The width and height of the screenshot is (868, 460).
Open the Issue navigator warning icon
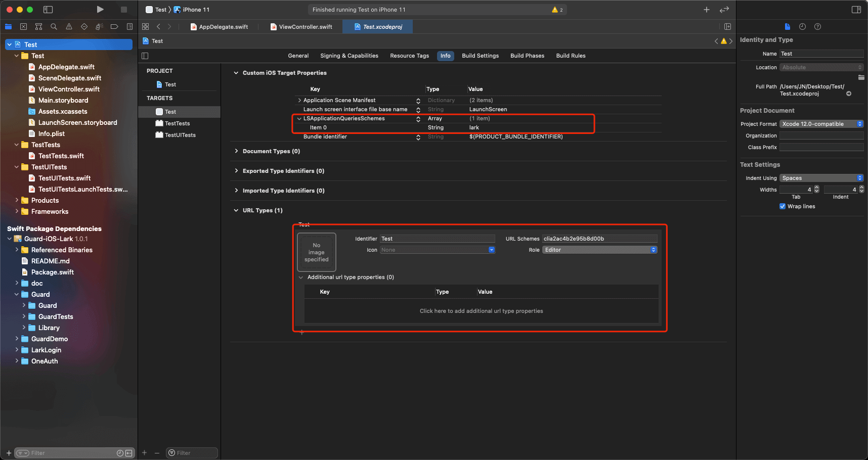pos(69,27)
